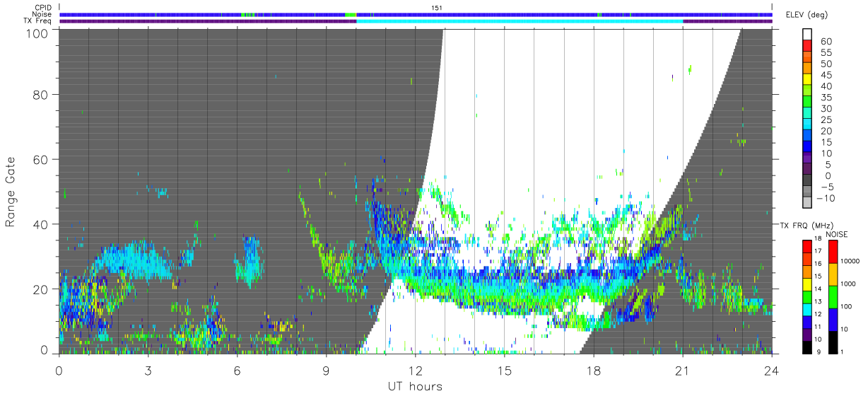Screen dimensions: 868x401
Task: Click the '10000' label on the NOISE bar
Action: coord(850,261)
